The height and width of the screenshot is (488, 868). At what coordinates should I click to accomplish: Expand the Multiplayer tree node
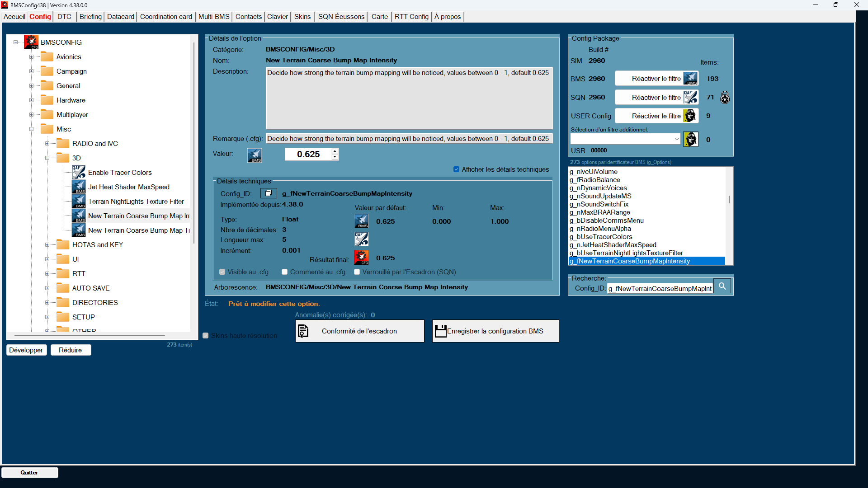31,115
